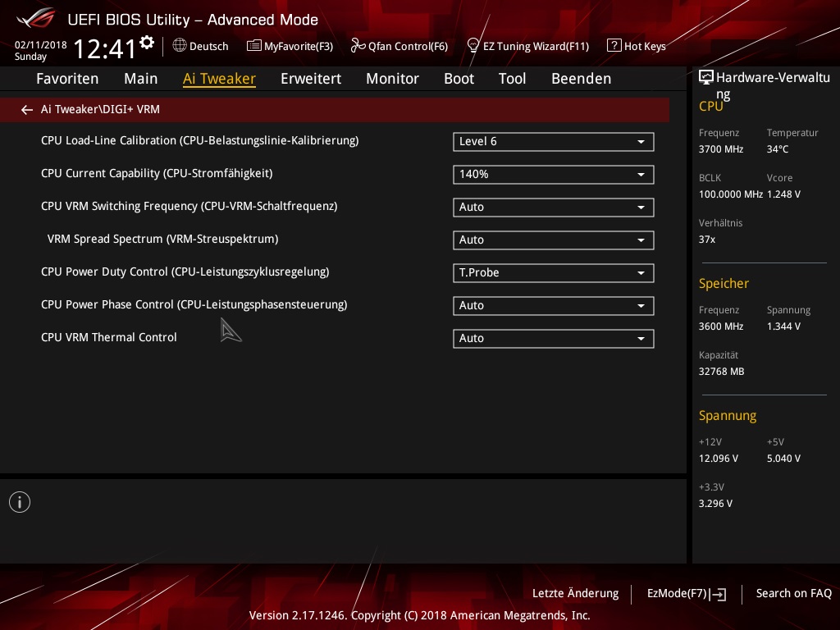Click the 3600 MHz memory frequency value
Screen dimensions: 840x630
[721, 326]
